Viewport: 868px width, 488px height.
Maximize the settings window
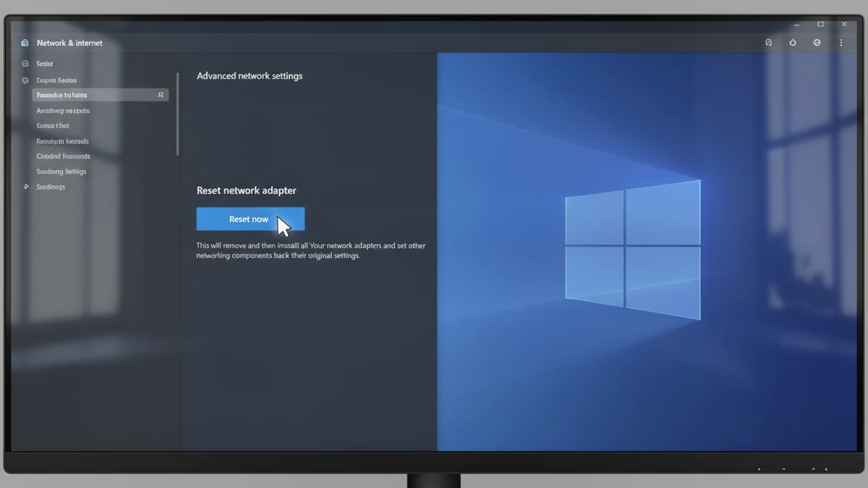click(x=820, y=24)
